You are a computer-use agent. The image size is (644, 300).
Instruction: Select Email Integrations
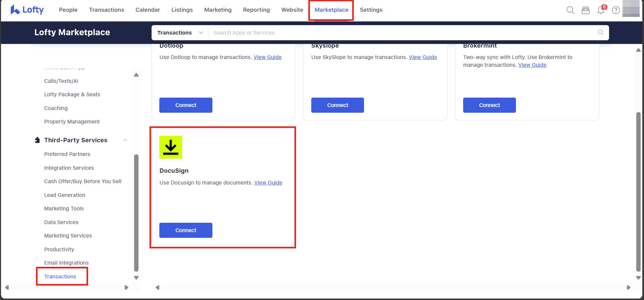pos(67,263)
